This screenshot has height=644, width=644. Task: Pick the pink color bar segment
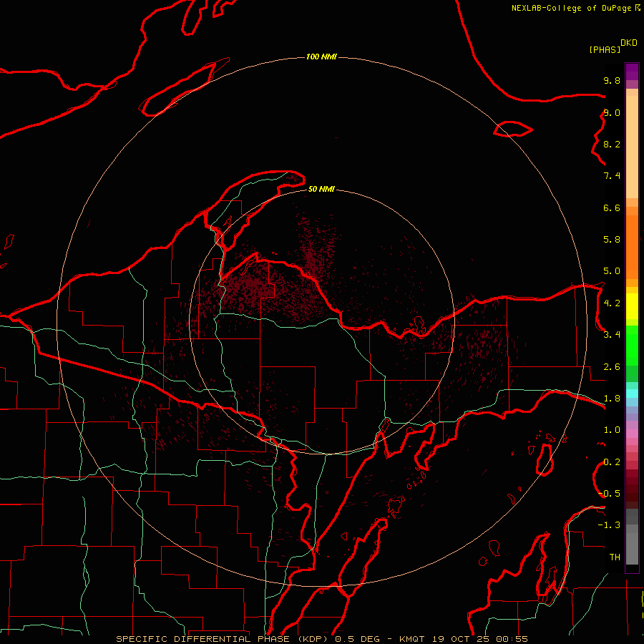(632, 434)
